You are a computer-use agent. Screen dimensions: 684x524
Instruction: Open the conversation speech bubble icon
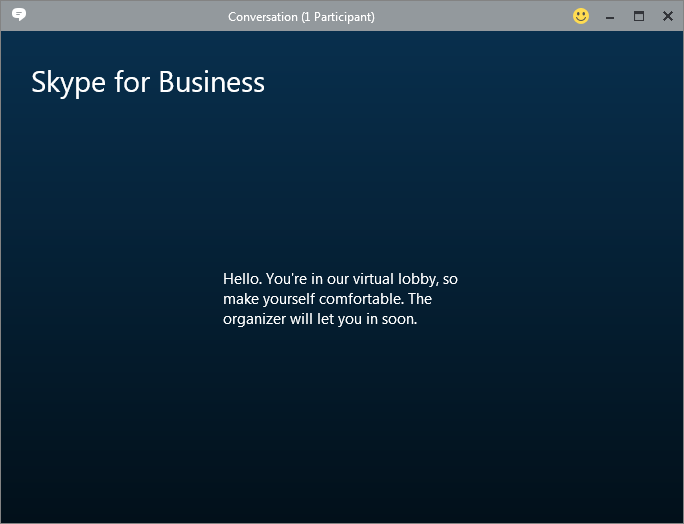(x=19, y=14)
